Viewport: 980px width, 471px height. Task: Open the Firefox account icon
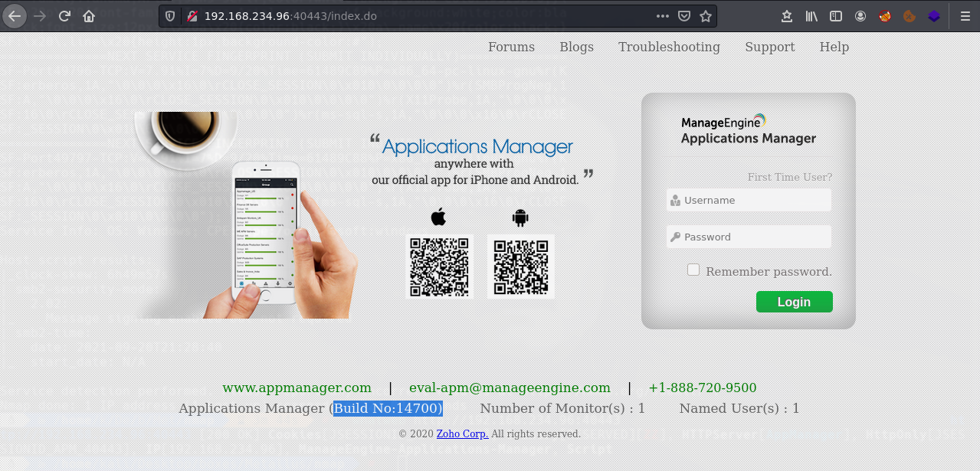point(860,16)
